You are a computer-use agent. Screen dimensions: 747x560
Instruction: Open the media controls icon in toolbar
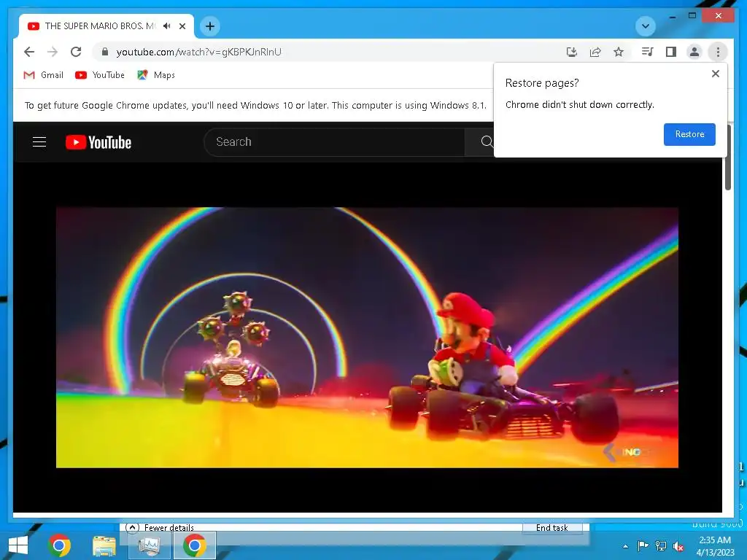click(648, 52)
